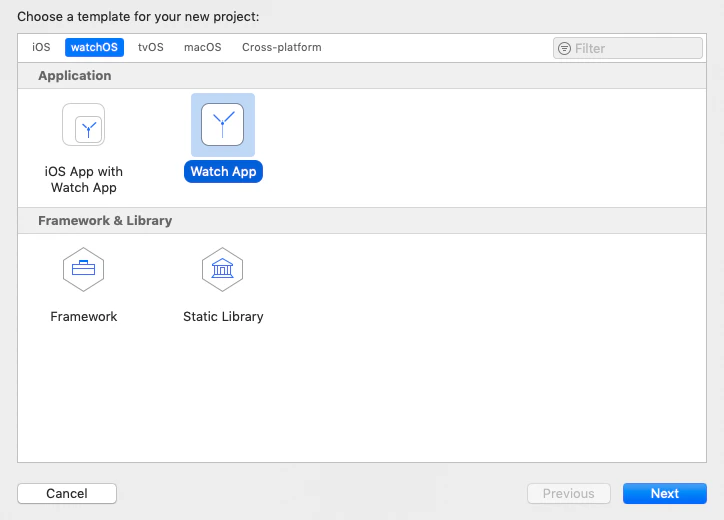Select the iOS App with Watch App icon
The width and height of the screenshot is (724, 520).
tap(84, 125)
